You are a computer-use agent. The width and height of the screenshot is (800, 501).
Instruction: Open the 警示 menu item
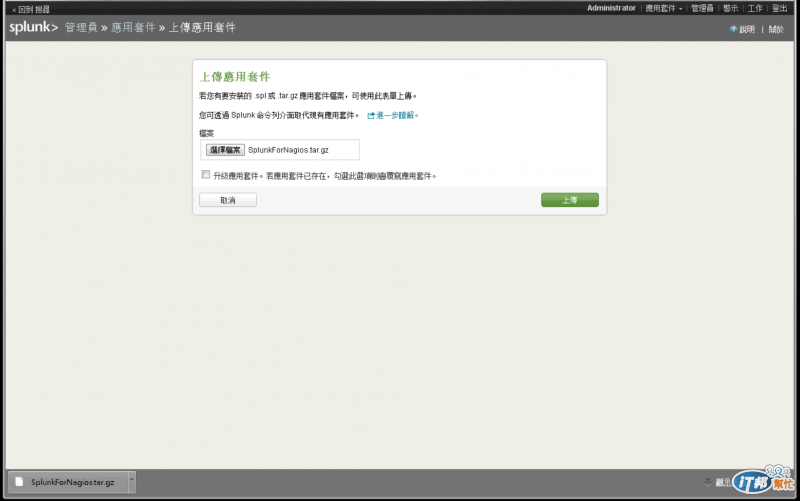[x=731, y=8]
